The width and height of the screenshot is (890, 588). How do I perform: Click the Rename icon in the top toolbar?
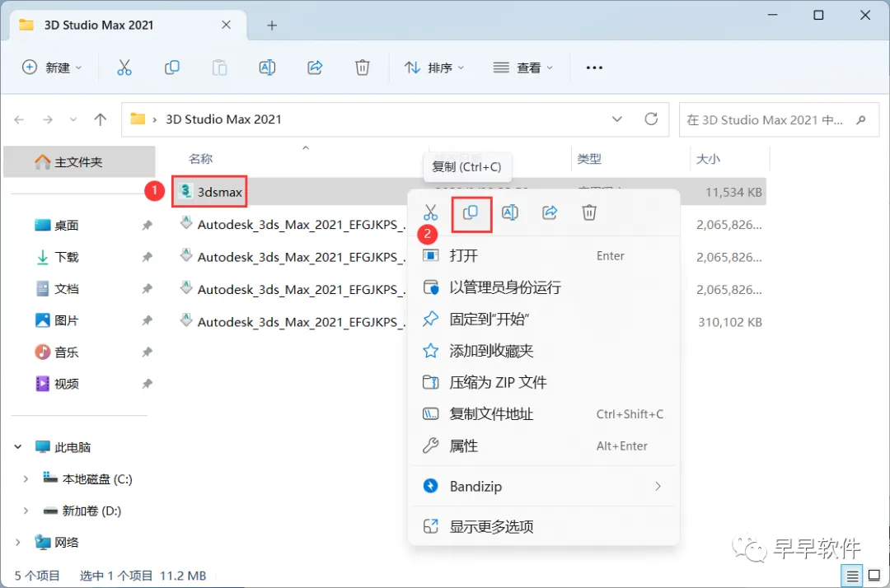pyautogui.click(x=267, y=68)
